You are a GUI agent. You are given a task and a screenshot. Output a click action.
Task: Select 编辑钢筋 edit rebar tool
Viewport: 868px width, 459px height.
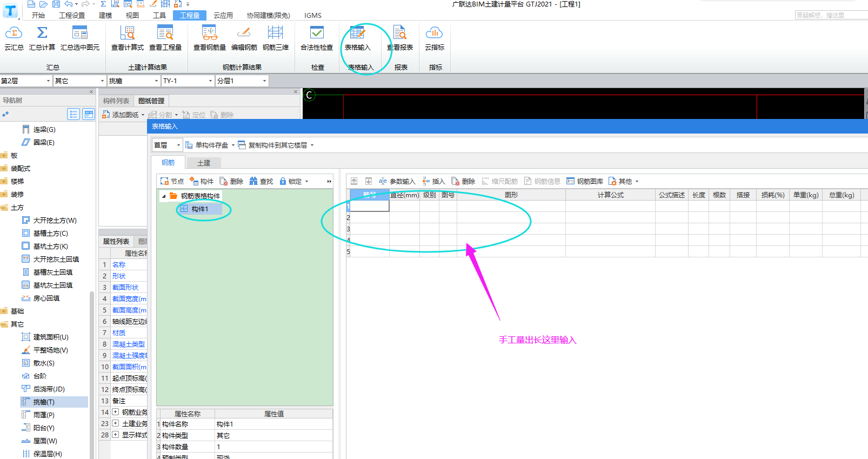point(244,38)
